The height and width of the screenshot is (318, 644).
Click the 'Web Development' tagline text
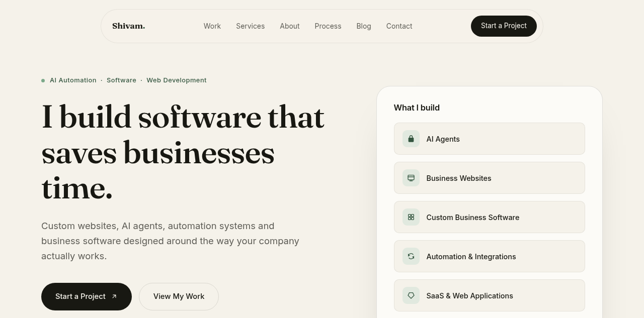[177, 80]
